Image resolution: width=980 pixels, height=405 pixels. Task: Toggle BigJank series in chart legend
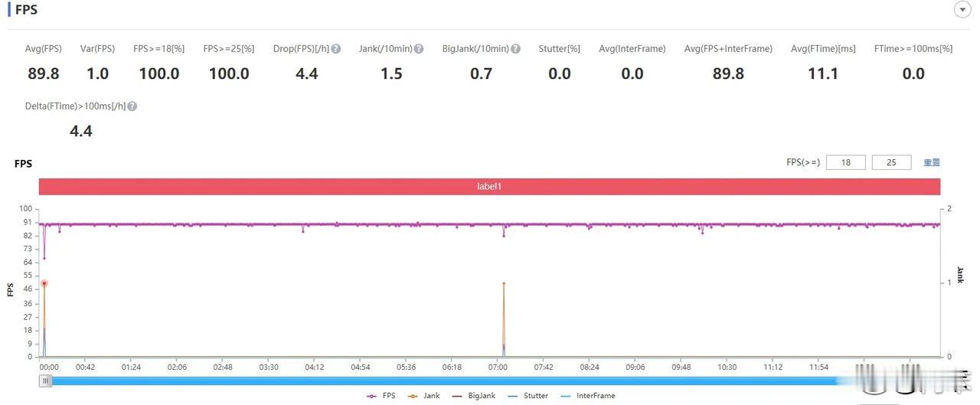tap(474, 396)
